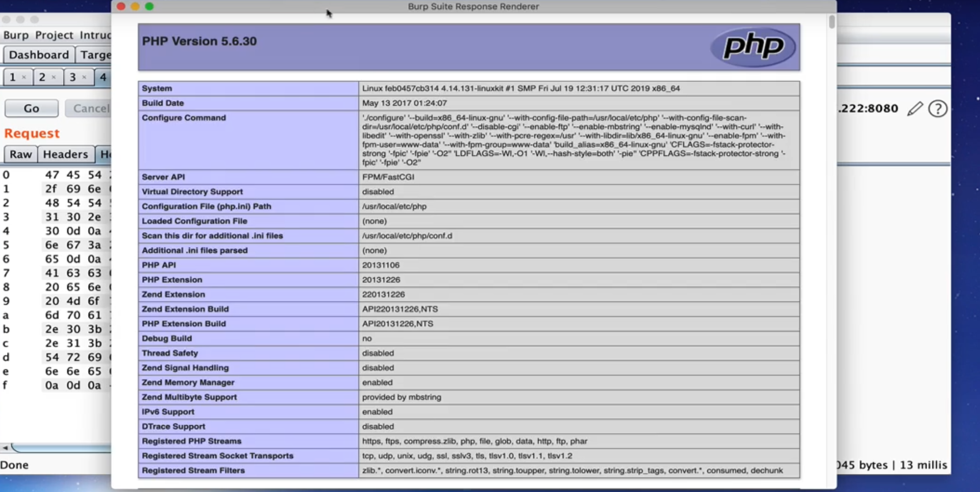Switch request view to Headers tab
This screenshot has width=980, height=492.
(x=65, y=154)
